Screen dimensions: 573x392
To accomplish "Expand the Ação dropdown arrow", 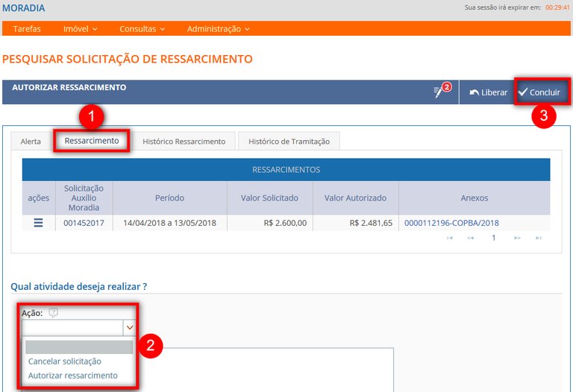I will pyautogui.click(x=130, y=327).
